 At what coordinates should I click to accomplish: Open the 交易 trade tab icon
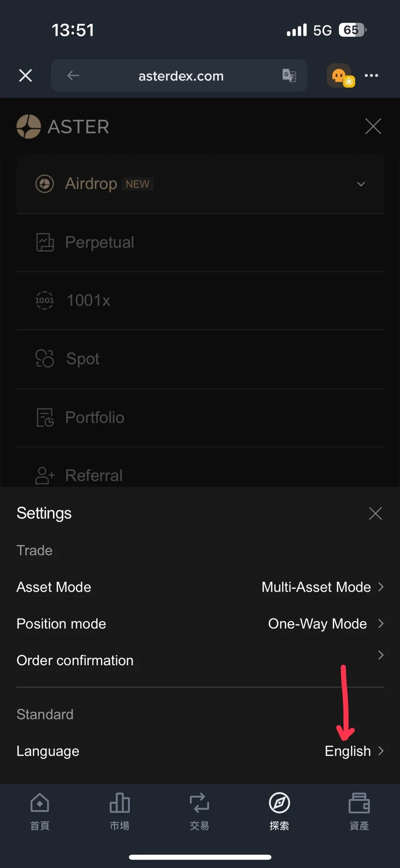pyautogui.click(x=199, y=803)
